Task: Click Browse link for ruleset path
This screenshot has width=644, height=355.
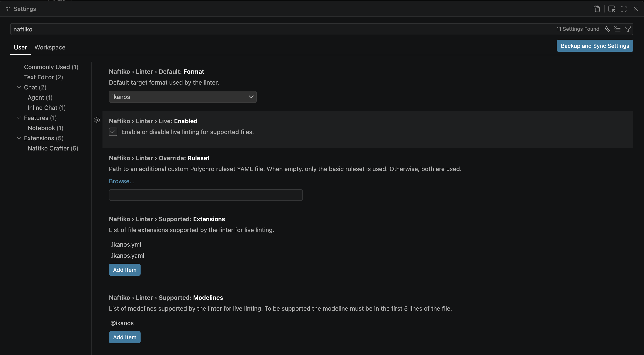Action: tap(122, 181)
